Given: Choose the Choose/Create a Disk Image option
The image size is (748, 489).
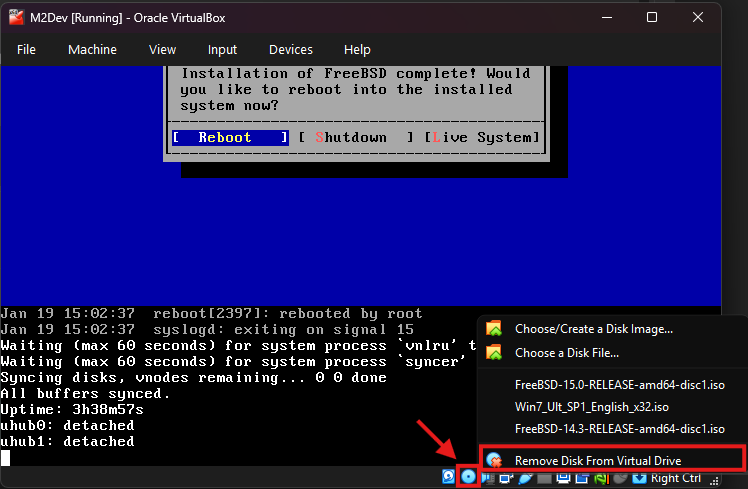Looking at the screenshot, I should [x=593, y=328].
